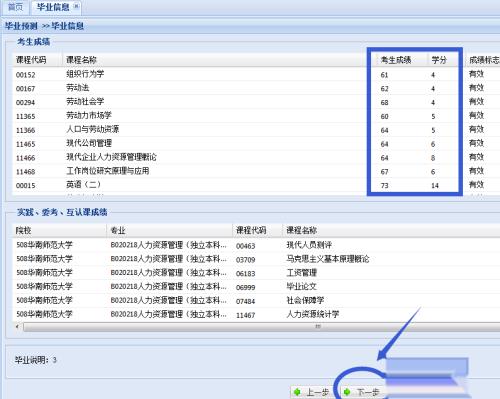Select the row 人口与劳动资源
500x399 pixels.
point(256,130)
